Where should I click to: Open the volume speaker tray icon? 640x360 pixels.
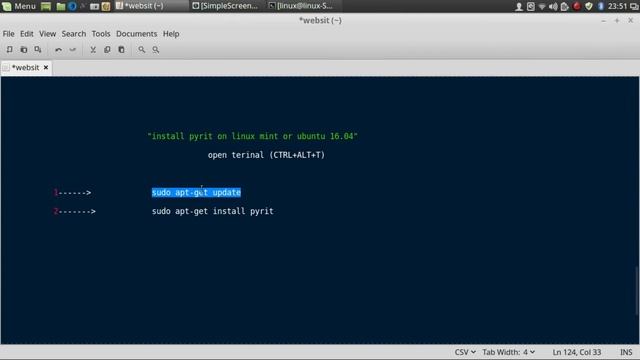553,6
